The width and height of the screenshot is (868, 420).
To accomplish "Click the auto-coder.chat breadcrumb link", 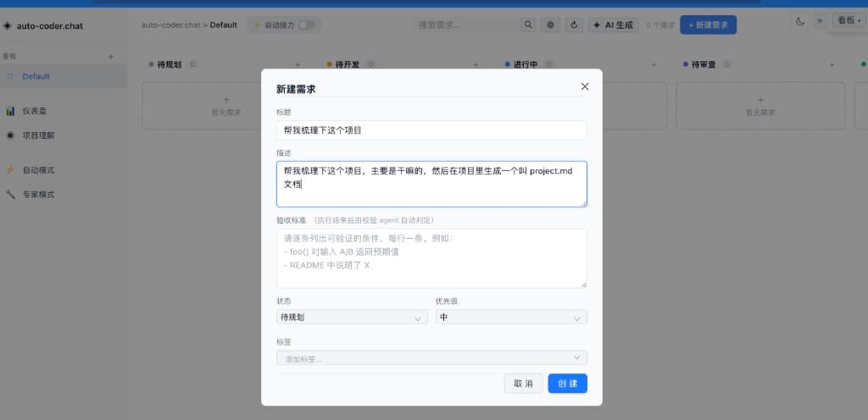I will coord(171,25).
